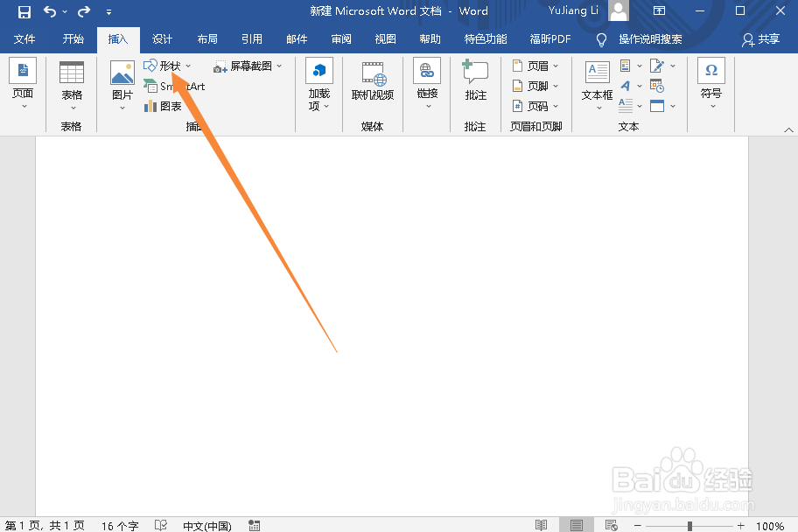Insert date and time
Viewport: 798px width, 532px height.
(657, 86)
